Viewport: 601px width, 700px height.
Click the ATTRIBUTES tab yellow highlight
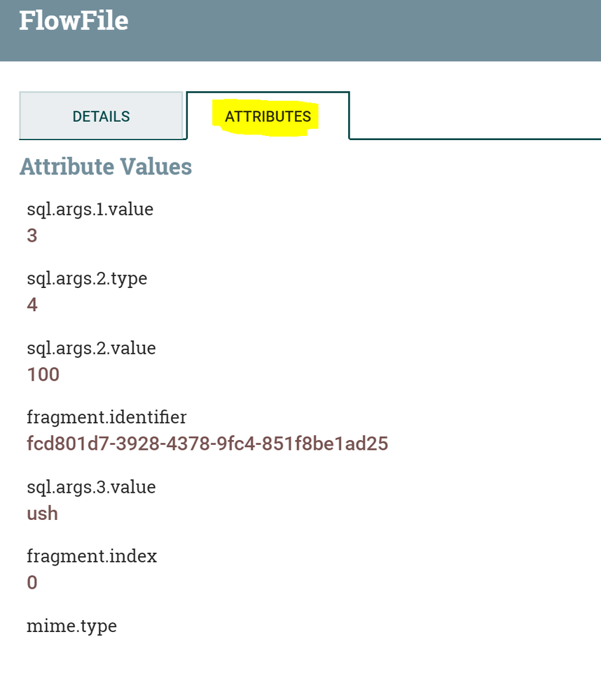tap(268, 116)
